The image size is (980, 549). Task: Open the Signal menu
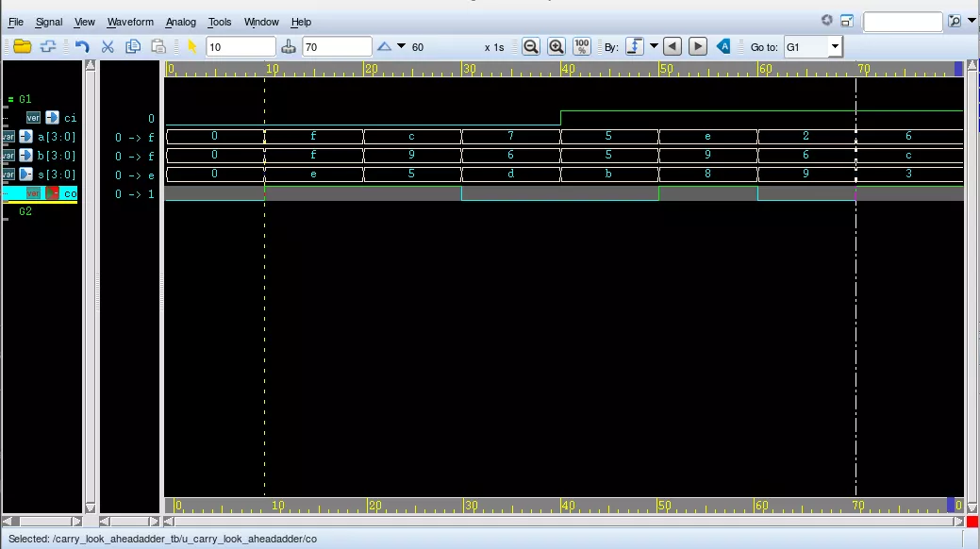click(x=49, y=22)
